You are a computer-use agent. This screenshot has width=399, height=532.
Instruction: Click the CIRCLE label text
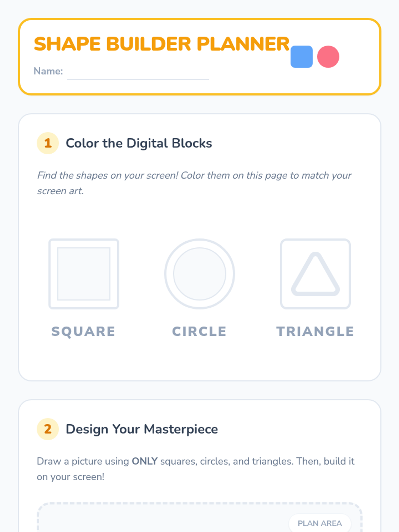(x=199, y=332)
